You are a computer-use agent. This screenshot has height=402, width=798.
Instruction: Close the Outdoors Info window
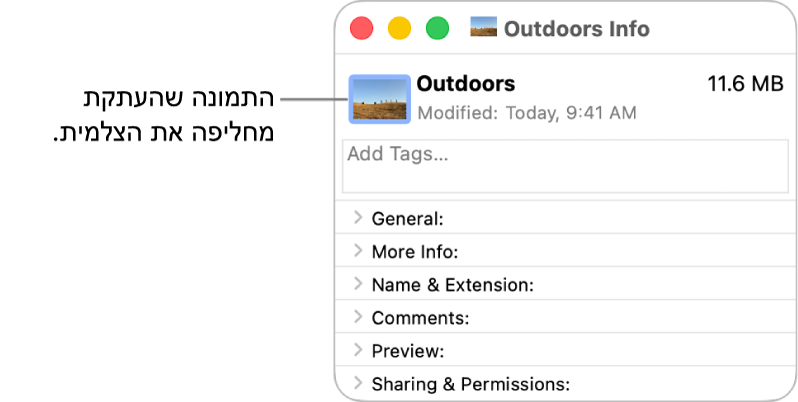(x=361, y=29)
